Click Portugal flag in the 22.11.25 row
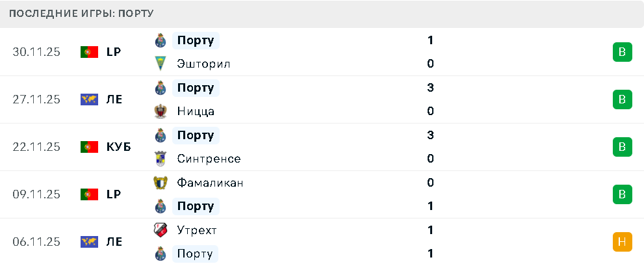 pos(89,147)
